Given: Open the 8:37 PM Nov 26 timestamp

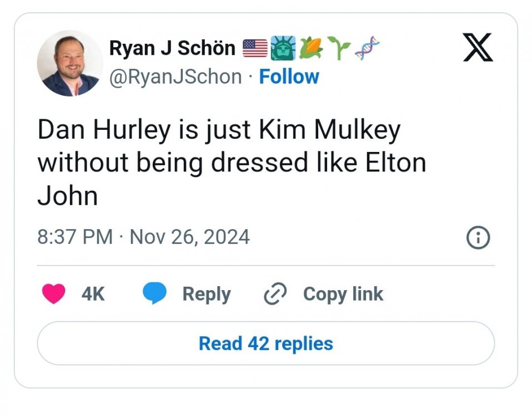Looking at the screenshot, I should click(143, 237).
